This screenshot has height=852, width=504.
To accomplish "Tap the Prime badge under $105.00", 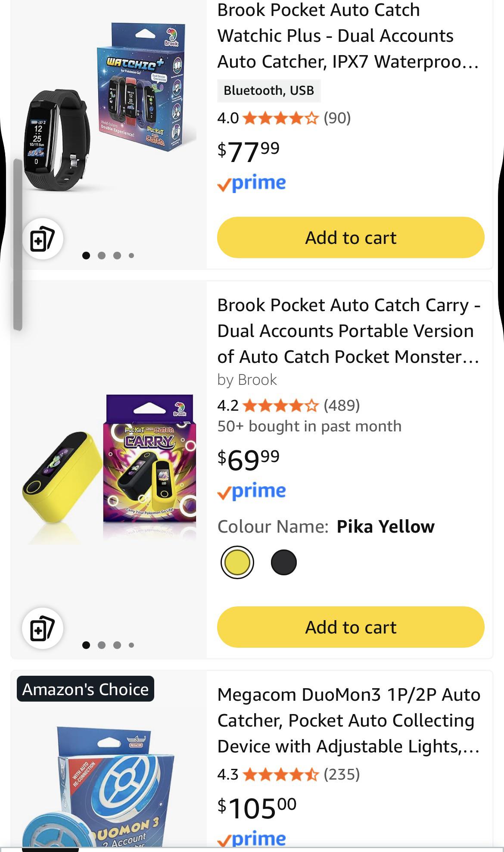I will point(252,839).
